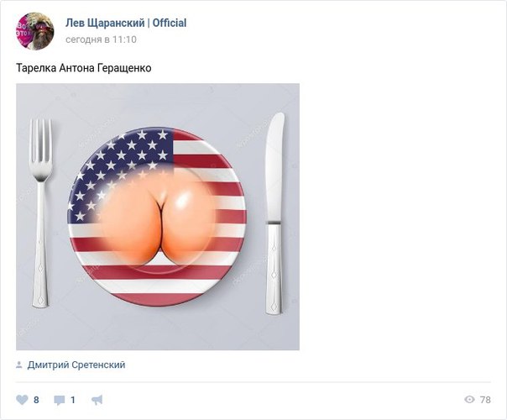Viewport: 507px width, 420px height.
Task: Click the fork in the attached picture
Action: click(x=40, y=213)
